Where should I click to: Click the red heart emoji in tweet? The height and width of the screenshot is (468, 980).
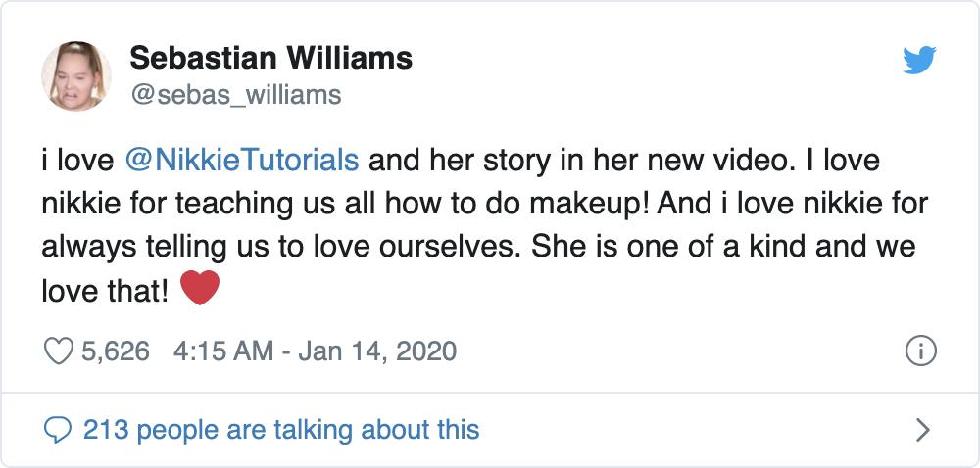pyautogui.click(x=200, y=290)
